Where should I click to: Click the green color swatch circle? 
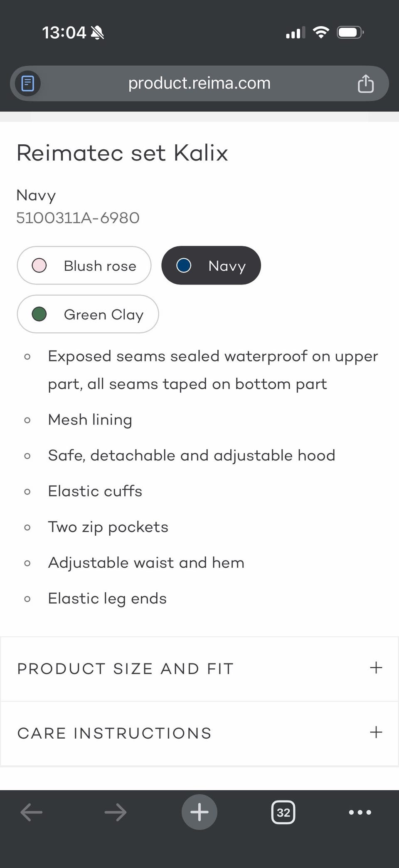(x=39, y=314)
